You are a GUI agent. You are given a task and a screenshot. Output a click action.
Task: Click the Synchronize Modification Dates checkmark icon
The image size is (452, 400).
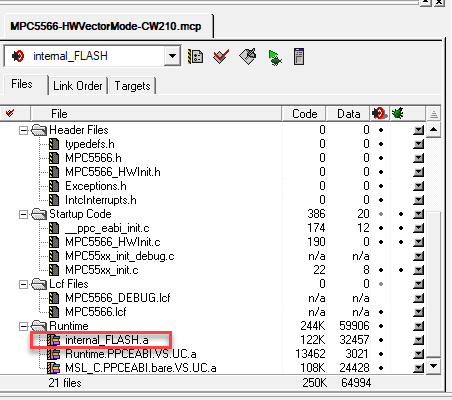(x=221, y=56)
